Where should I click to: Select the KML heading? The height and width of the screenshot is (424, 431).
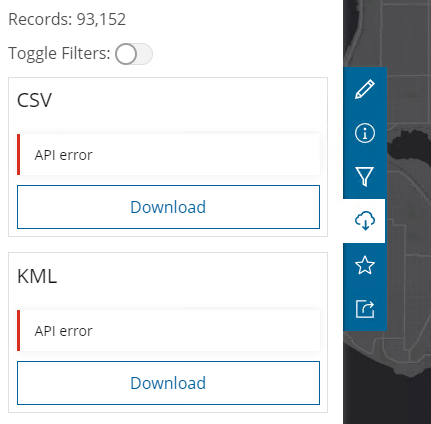click(x=37, y=276)
